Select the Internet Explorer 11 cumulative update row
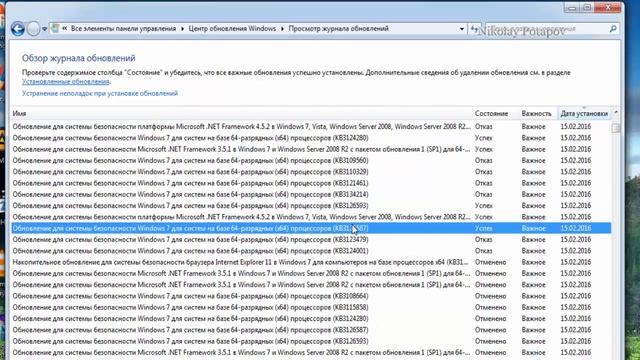The height and width of the screenshot is (360, 640). point(311,262)
